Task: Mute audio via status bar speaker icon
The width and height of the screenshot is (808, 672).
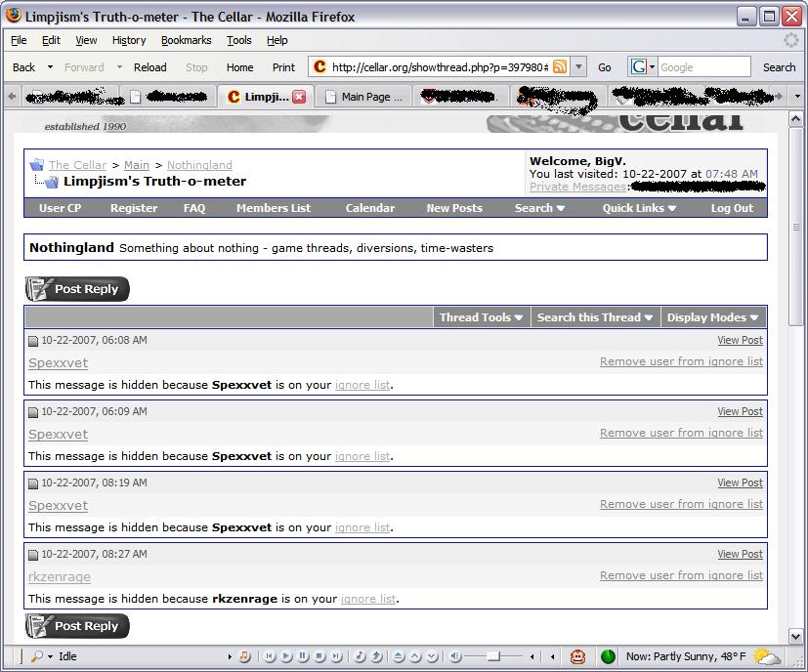Action: pyautogui.click(x=455, y=656)
